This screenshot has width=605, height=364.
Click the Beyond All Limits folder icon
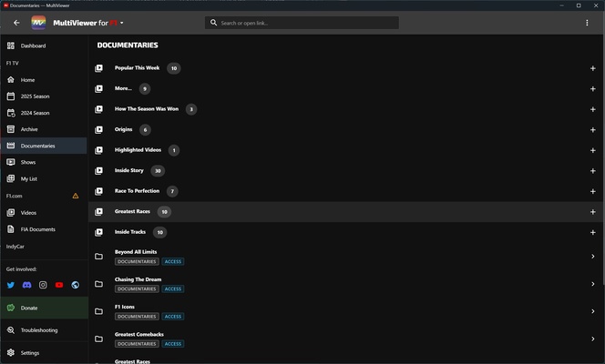(98, 257)
